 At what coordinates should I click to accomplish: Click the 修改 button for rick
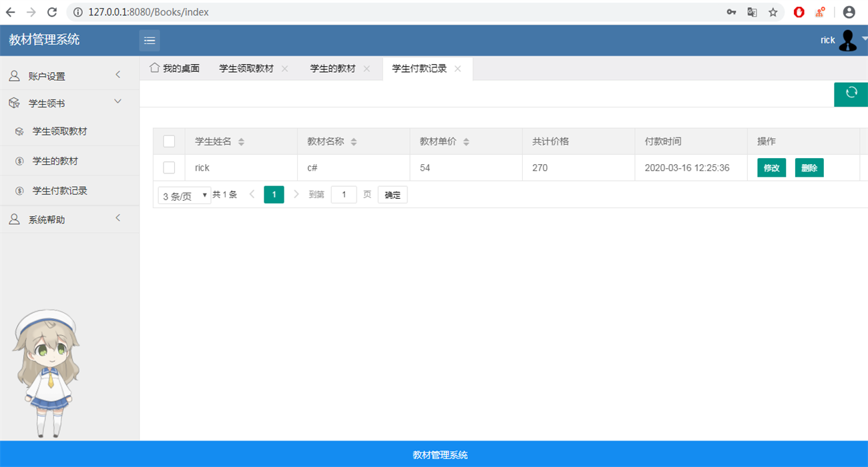771,167
